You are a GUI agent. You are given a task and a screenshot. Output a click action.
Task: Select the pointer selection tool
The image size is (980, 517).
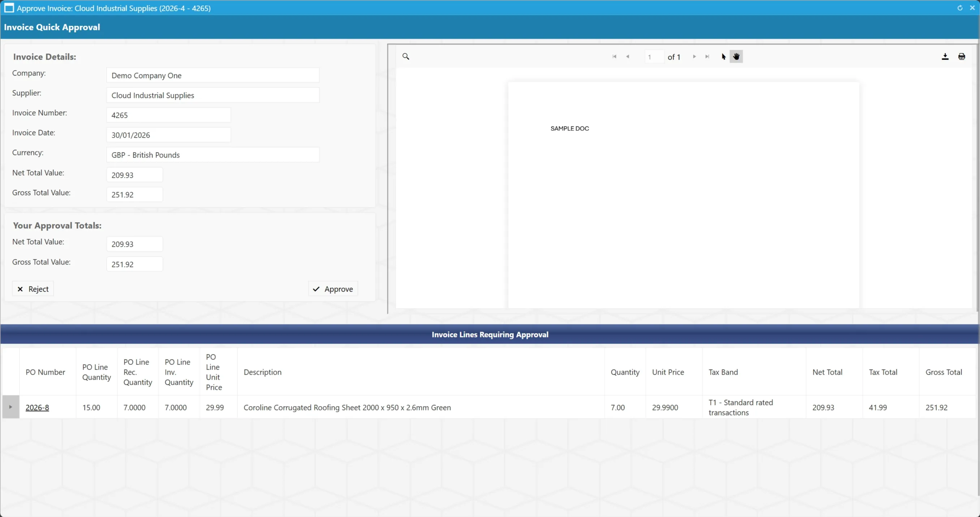pyautogui.click(x=723, y=56)
